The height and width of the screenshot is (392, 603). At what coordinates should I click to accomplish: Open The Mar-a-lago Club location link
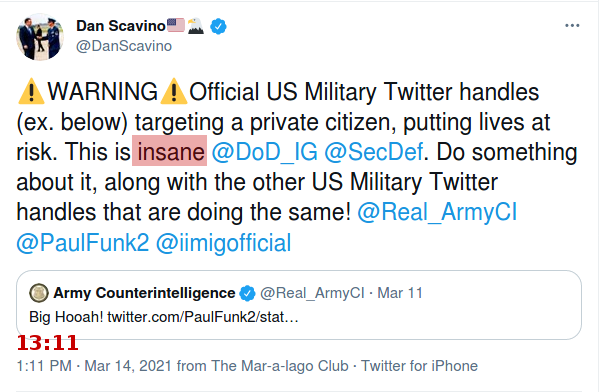coord(280,366)
